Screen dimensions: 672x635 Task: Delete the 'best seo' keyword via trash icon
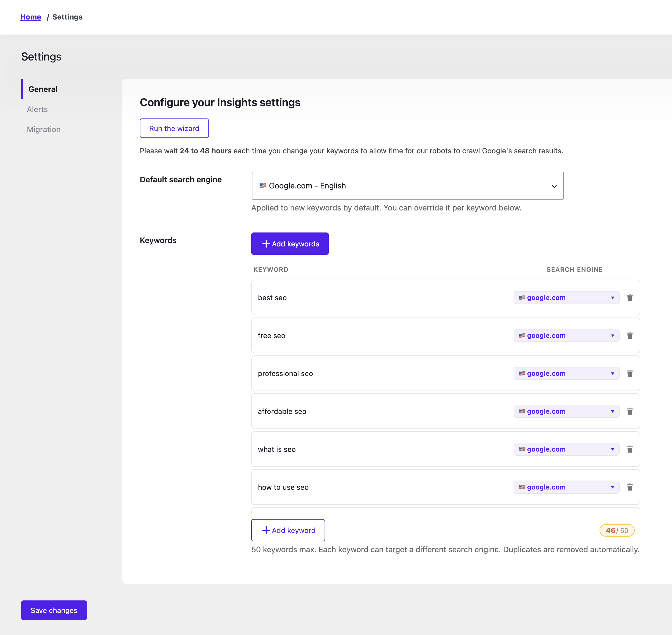coord(630,297)
